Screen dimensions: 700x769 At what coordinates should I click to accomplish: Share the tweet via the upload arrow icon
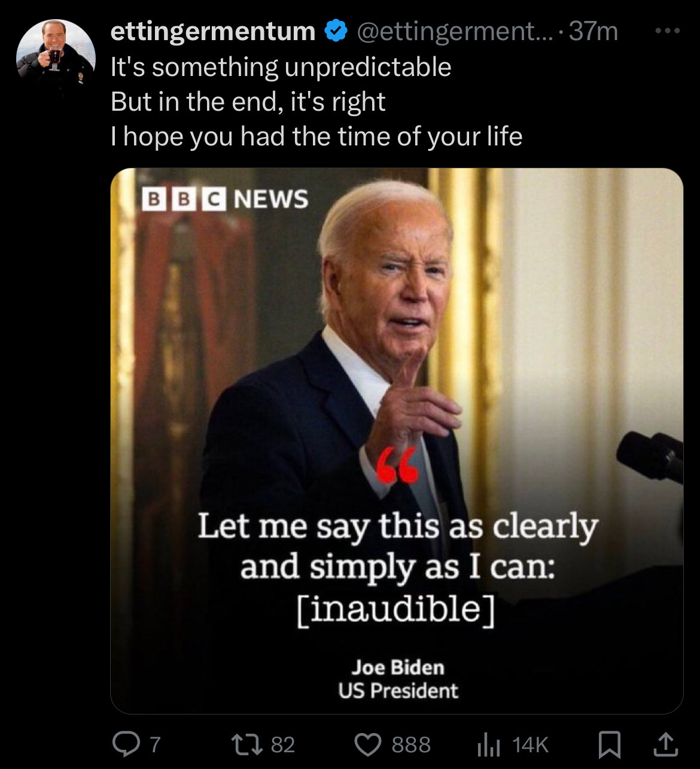(x=664, y=744)
